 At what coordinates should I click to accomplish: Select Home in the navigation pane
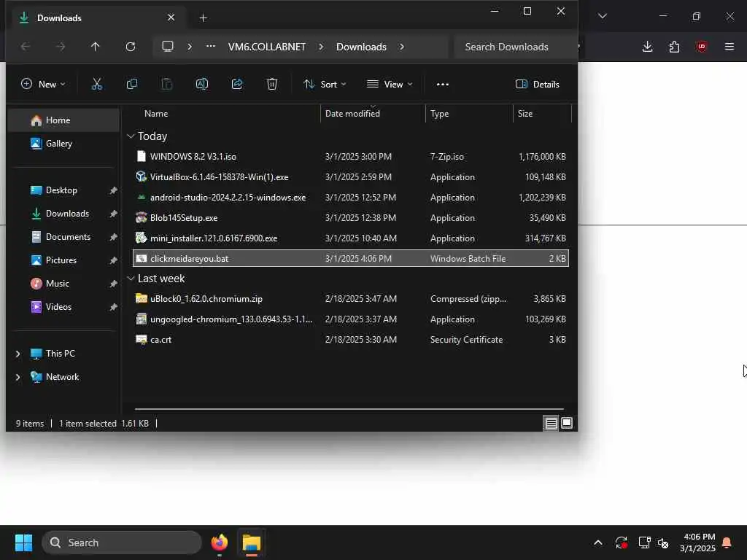point(63,120)
